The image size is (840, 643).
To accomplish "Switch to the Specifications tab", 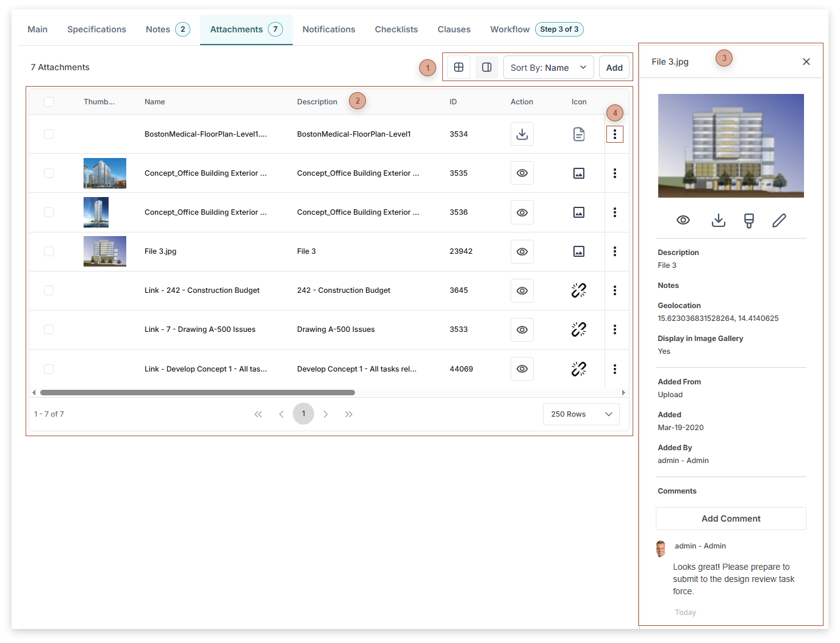I will (96, 29).
